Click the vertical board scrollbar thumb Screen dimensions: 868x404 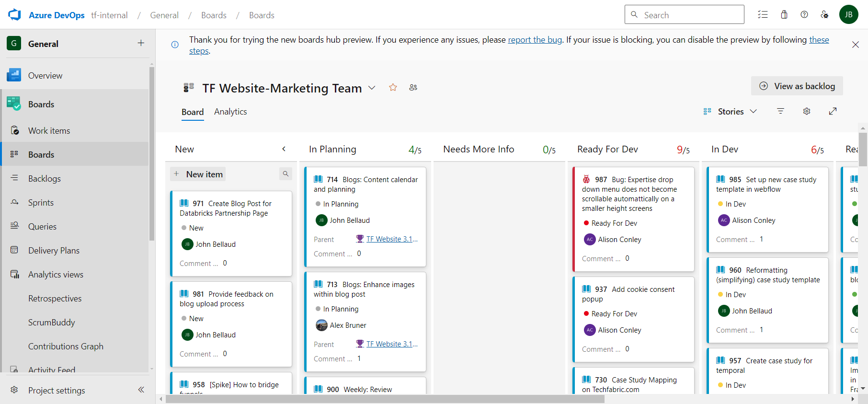click(x=863, y=150)
